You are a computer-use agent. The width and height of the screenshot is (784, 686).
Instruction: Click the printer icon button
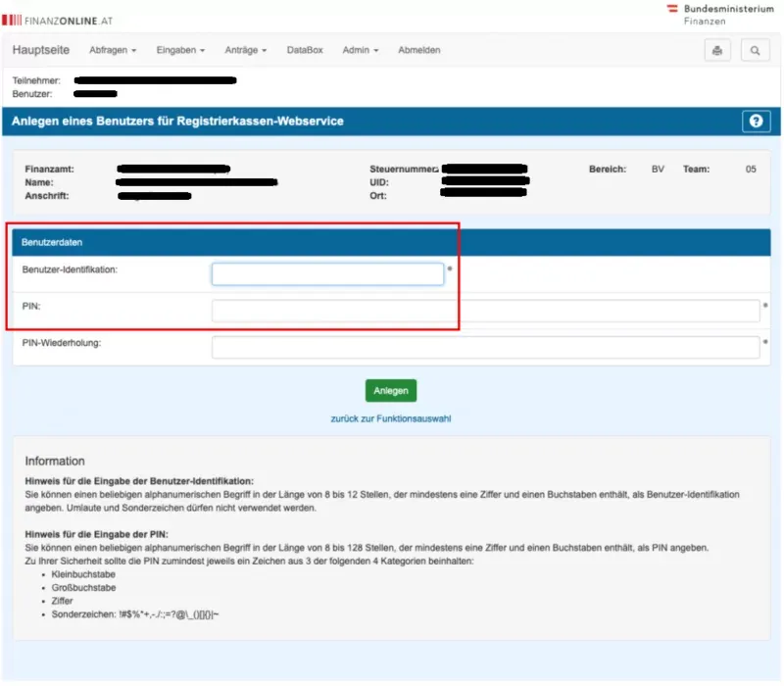(717, 50)
